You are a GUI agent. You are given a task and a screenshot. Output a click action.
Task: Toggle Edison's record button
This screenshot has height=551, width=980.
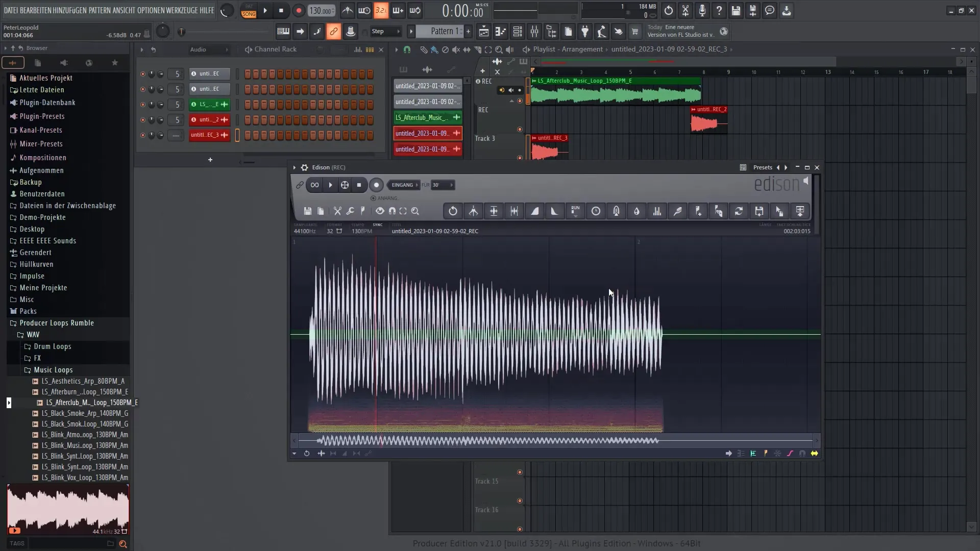click(376, 185)
